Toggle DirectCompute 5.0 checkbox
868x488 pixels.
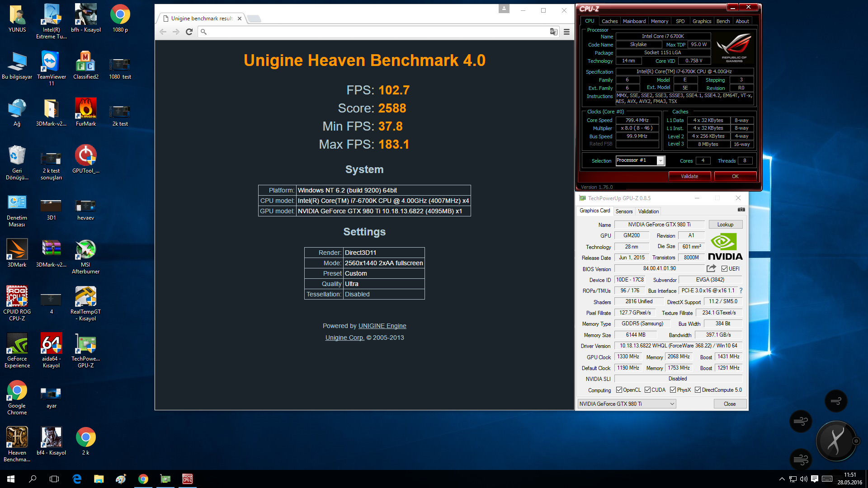click(x=698, y=390)
